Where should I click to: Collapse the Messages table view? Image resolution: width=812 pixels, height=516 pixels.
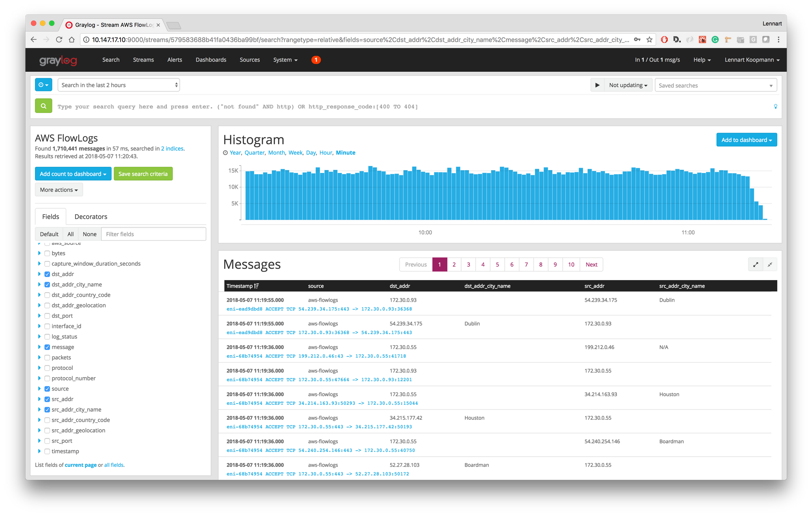770,264
